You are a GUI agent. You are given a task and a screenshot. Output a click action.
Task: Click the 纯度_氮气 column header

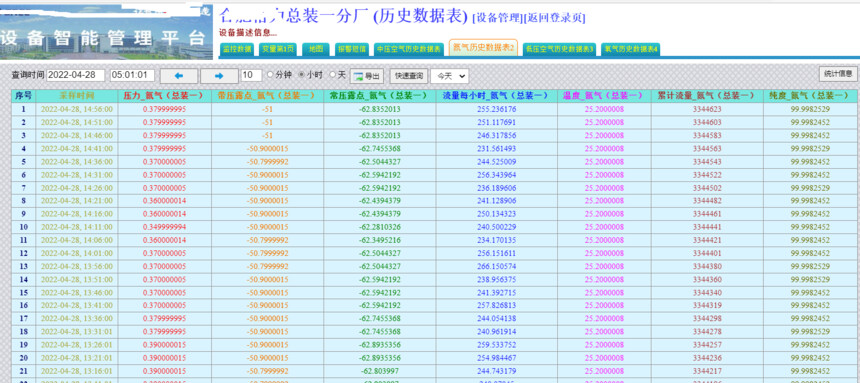pyautogui.click(x=811, y=95)
